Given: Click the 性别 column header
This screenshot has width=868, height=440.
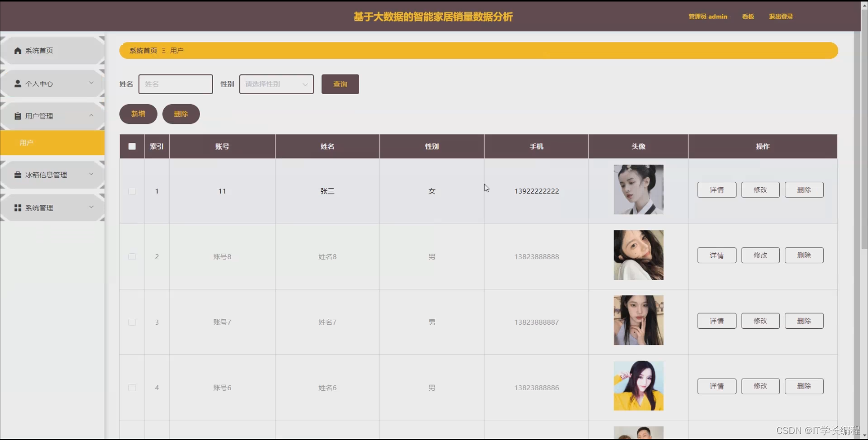Looking at the screenshot, I should tap(432, 146).
